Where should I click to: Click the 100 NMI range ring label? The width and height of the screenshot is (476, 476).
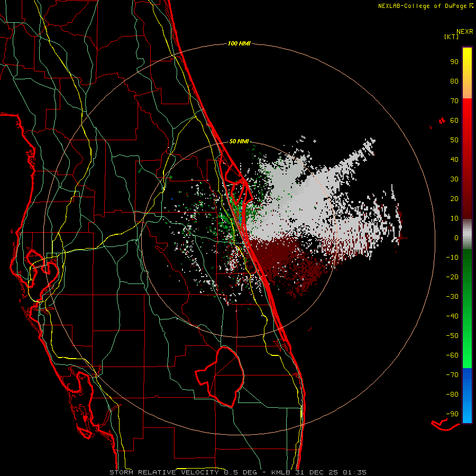coord(239,44)
